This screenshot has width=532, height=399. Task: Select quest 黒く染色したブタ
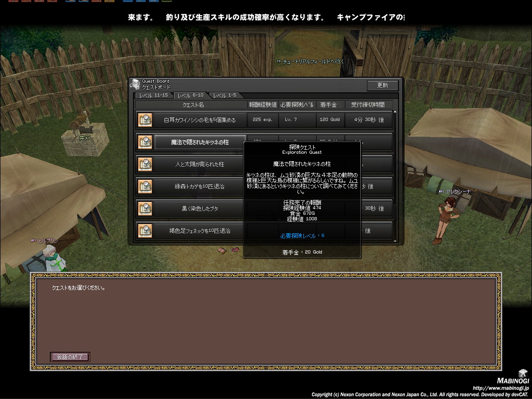(200, 209)
